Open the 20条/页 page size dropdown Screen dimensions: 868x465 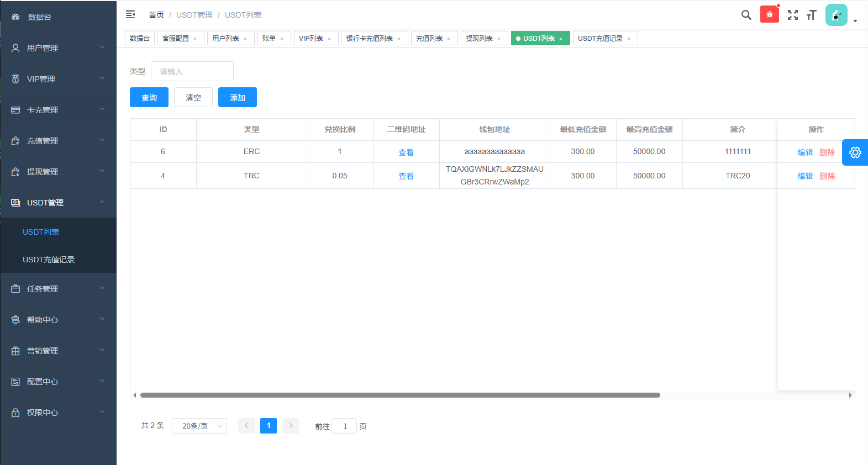click(x=199, y=426)
